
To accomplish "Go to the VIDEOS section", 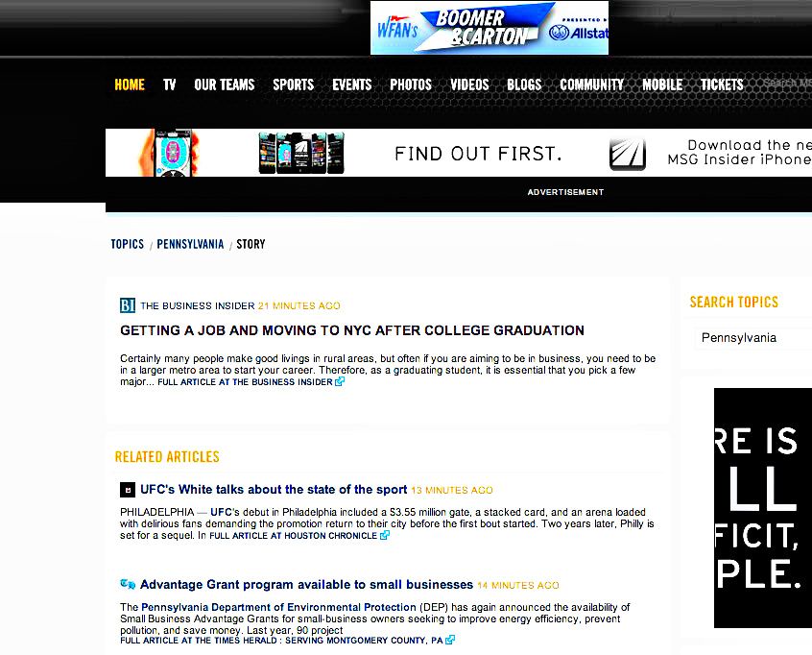I will (x=469, y=85).
